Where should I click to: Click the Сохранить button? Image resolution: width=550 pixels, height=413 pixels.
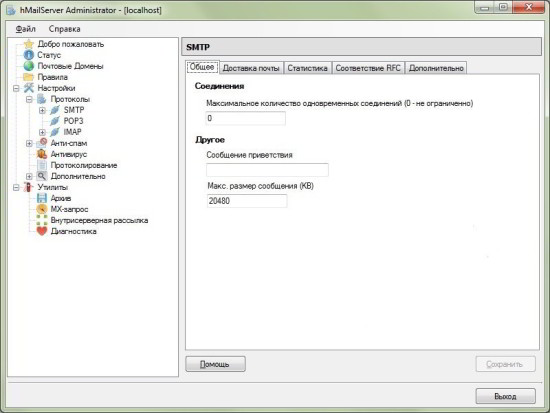pos(505,364)
